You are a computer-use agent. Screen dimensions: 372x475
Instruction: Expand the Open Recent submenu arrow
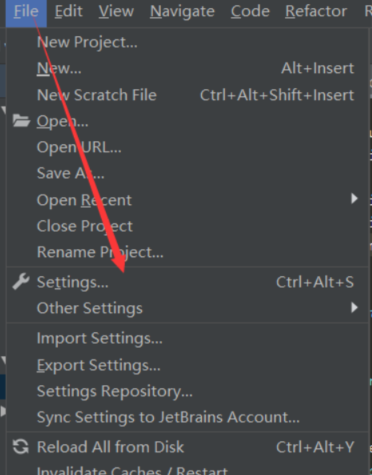354,199
